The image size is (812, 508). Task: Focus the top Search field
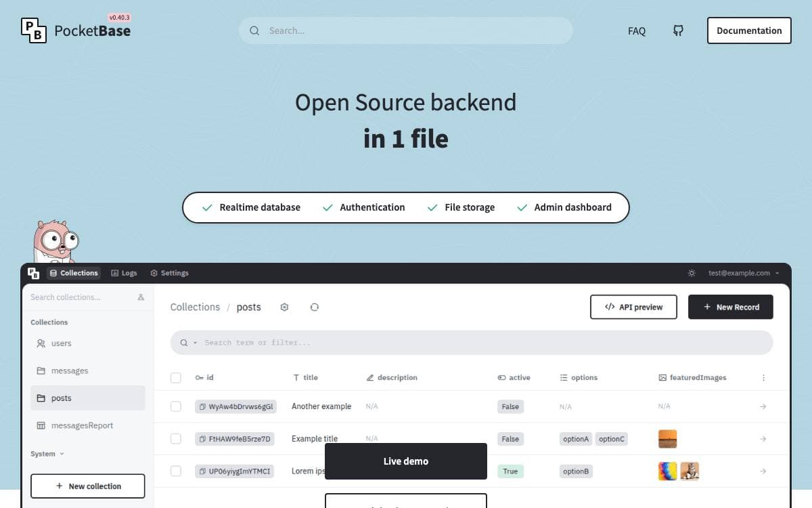tap(406, 30)
